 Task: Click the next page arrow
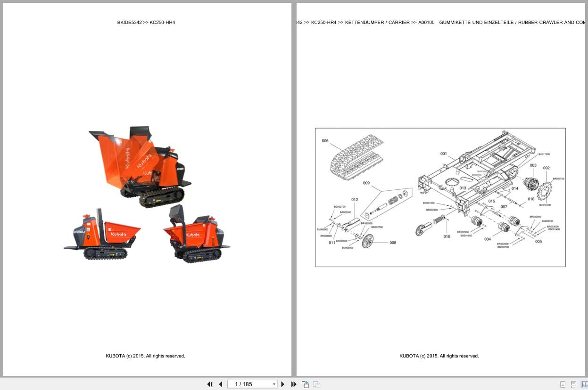[x=282, y=384]
